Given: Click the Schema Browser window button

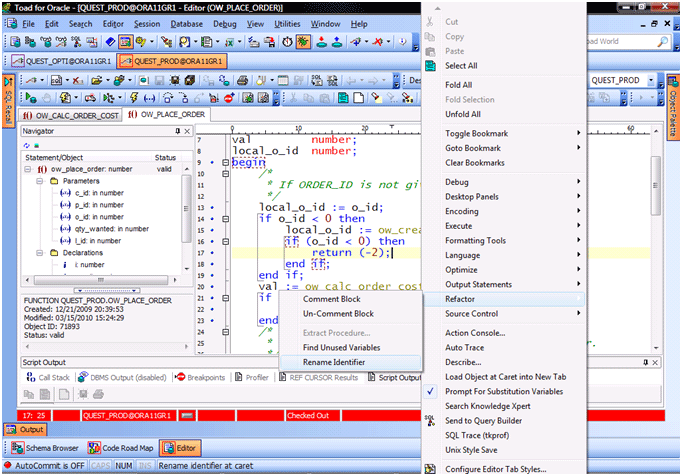Looking at the screenshot, I should pyautogui.click(x=44, y=448).
